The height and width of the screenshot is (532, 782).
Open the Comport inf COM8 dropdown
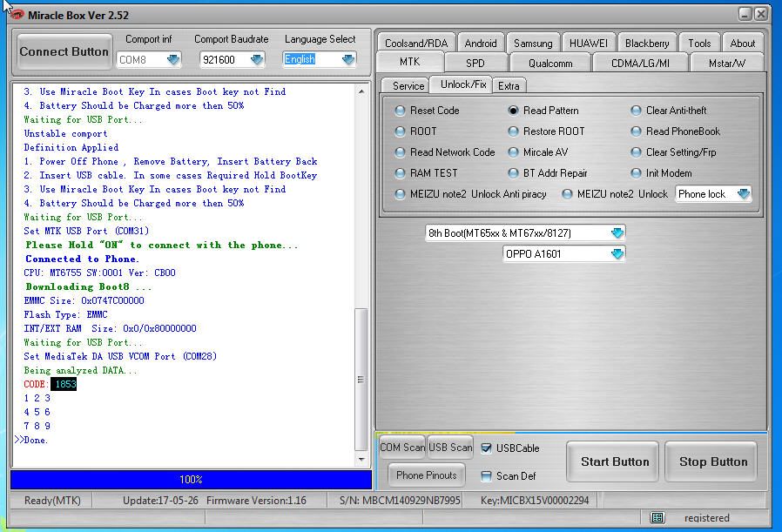click(x=173, y=60)
